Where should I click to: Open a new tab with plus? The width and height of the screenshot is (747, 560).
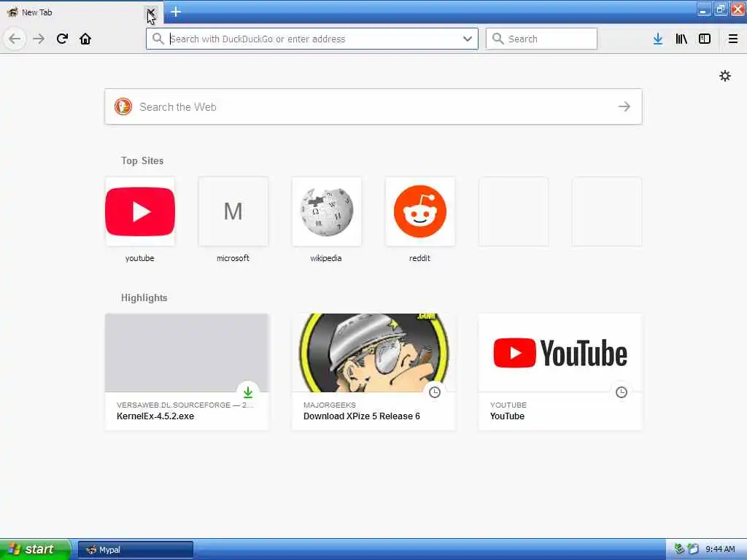coord(176,12)
